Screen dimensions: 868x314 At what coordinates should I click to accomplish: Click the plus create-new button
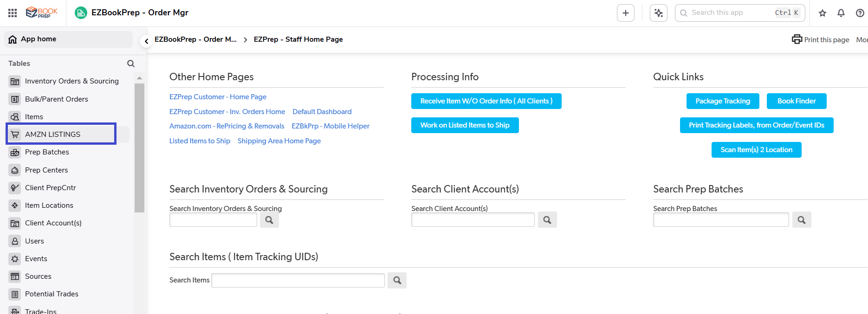[625, 13]
